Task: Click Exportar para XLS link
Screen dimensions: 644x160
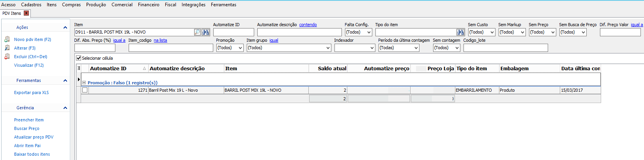Action: click(x=31, y=92)
